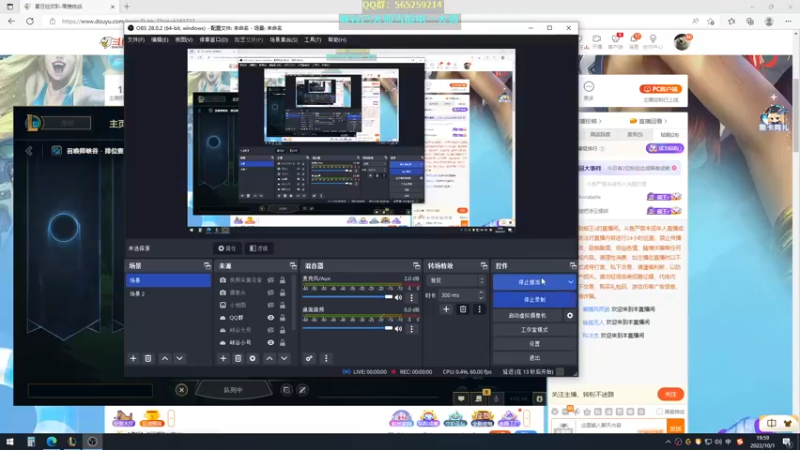This screenshot has height=450, width=800.
Task: Expand the stop streaming button dropdown arrow
Action: (570, 282)
